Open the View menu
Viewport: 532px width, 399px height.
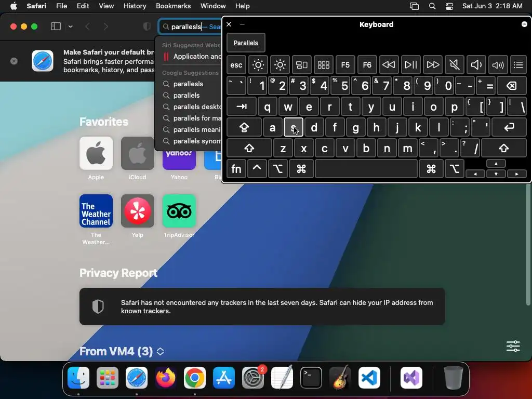pos(106,6)
